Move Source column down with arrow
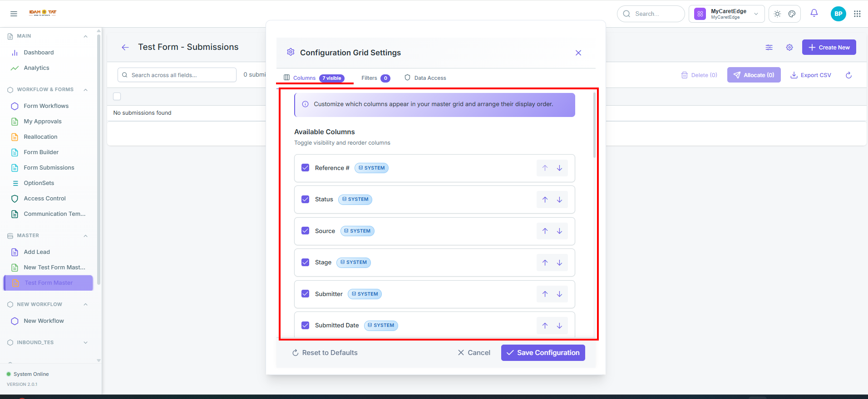The height and width of the screenshot is (399, 868). click(x=559, y=231)
